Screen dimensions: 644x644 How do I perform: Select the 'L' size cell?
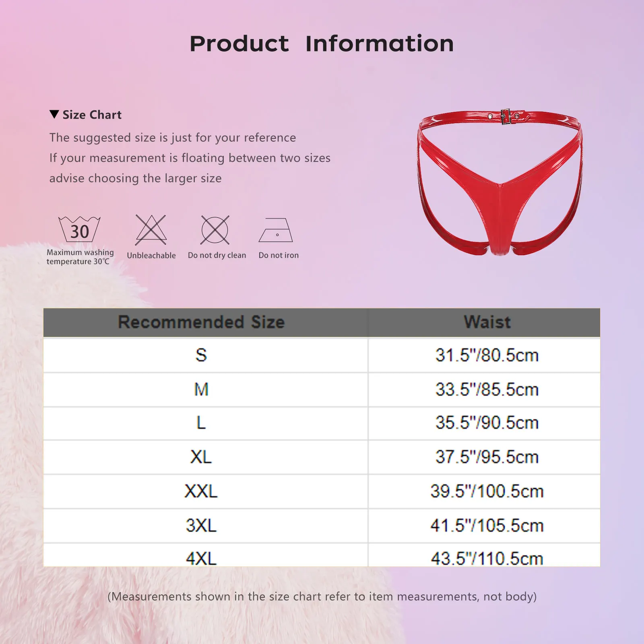(206, 423)
